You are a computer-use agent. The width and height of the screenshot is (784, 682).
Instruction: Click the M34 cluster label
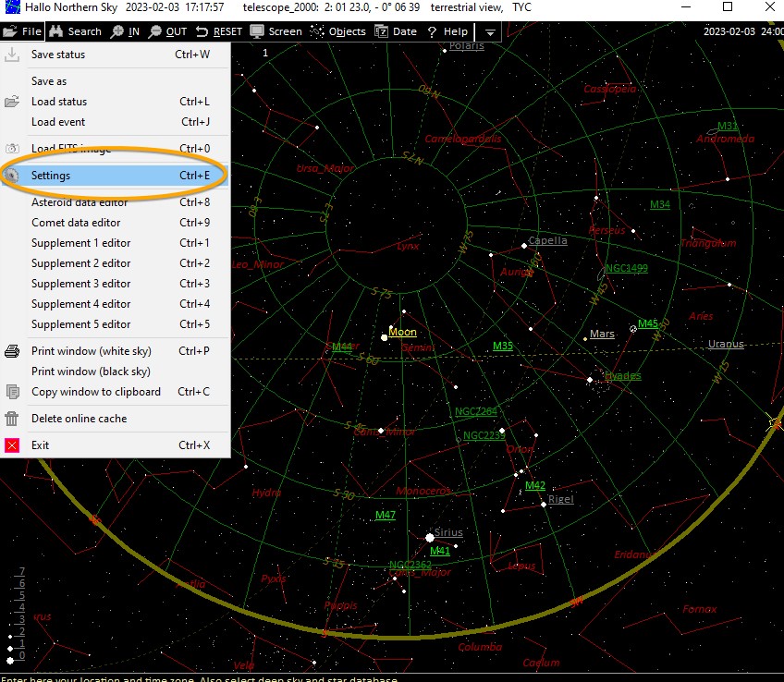click(660, 204)
